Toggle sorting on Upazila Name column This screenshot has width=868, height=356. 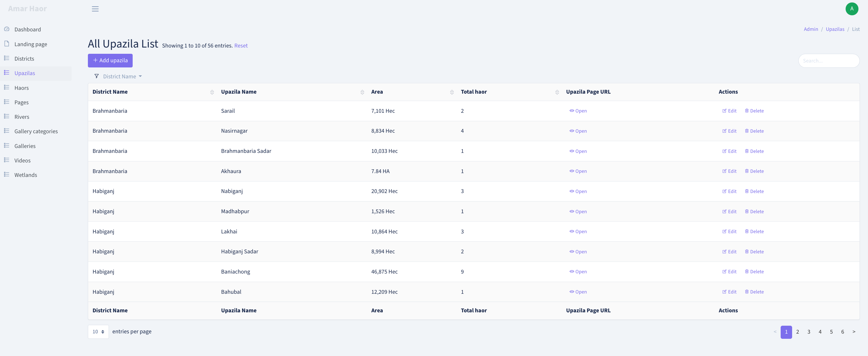click(x=362, y=92)
